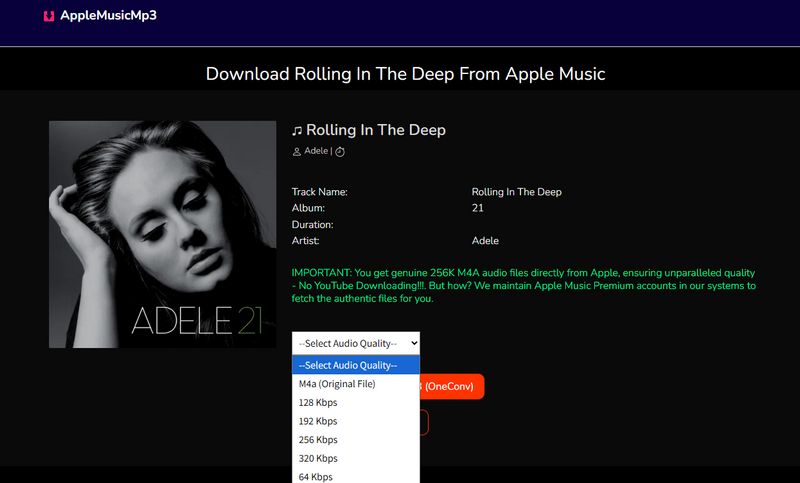Open the AppleMusicMp3 site title link

[108, 15]
